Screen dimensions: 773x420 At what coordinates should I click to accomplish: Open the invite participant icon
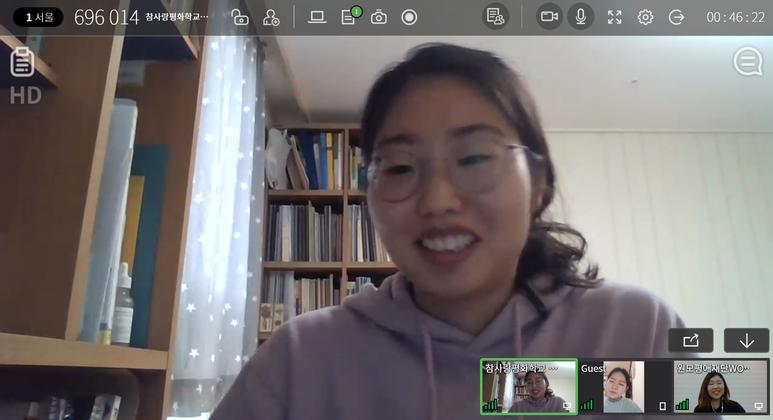click(271, 18)
